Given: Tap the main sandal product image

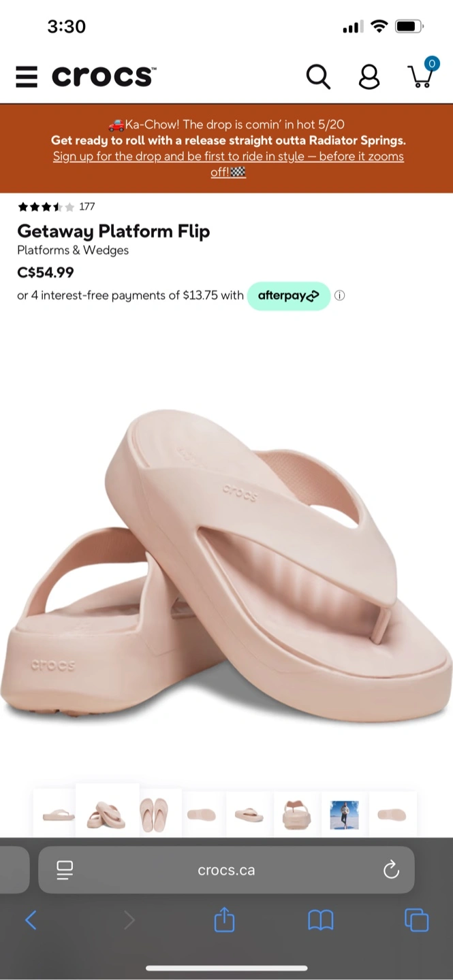Looking at the screenshot, I should click(226, 564).
